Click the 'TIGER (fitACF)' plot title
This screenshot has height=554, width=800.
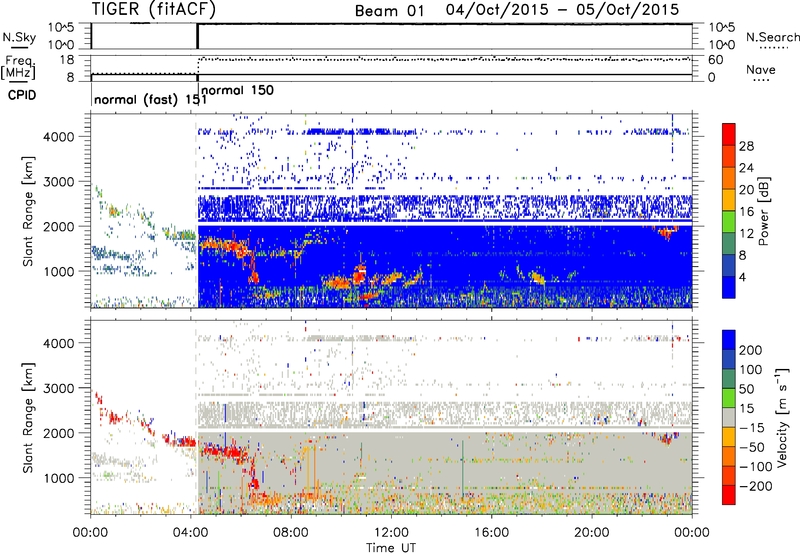click(154, 9)
